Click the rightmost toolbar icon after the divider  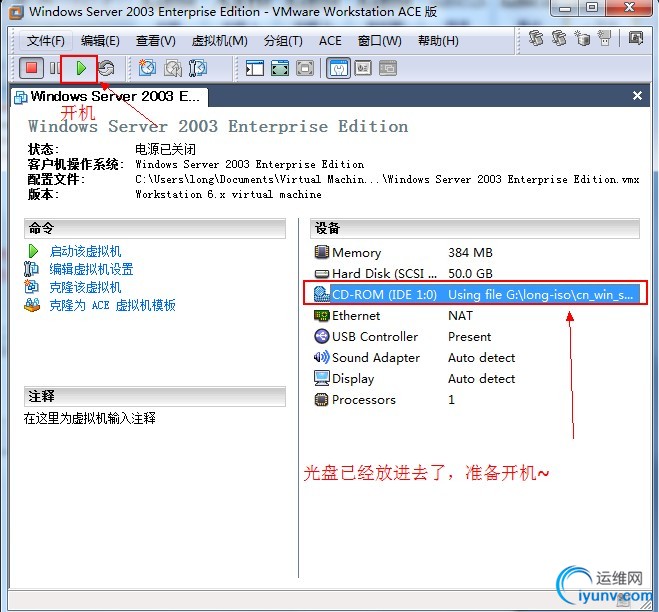point(636,38)
